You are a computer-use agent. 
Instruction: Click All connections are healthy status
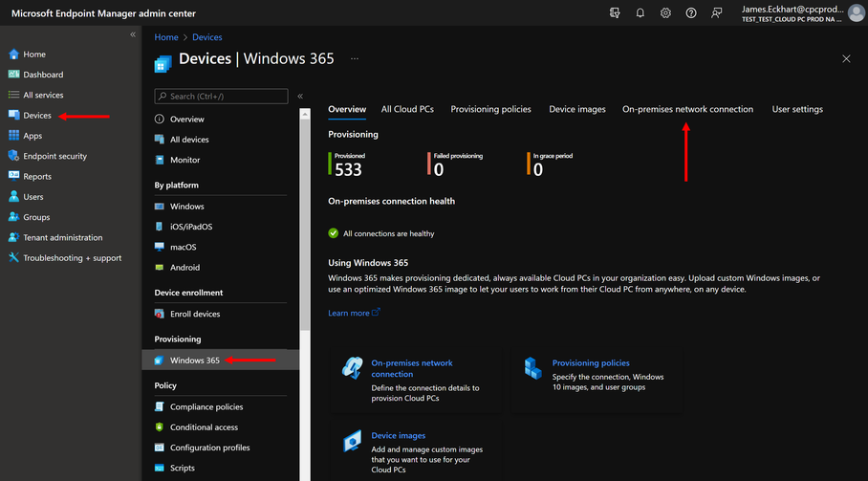pyautogui.click(x=389, y=233)
